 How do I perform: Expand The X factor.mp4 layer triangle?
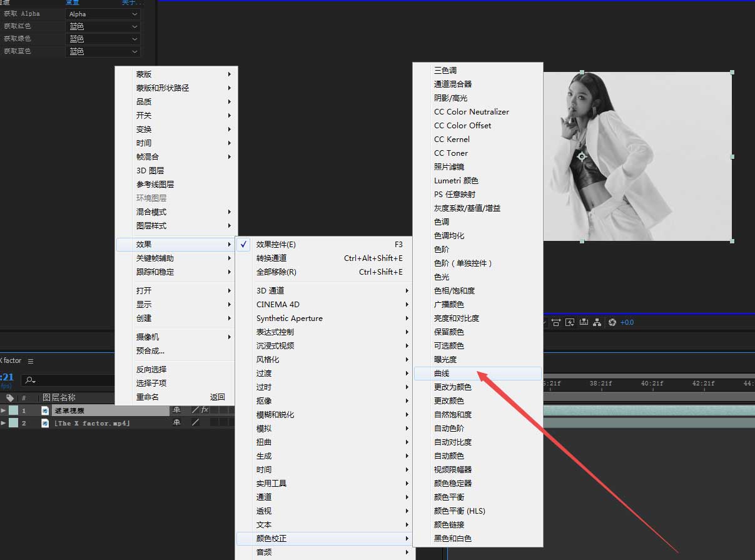[x=3, y=424]
